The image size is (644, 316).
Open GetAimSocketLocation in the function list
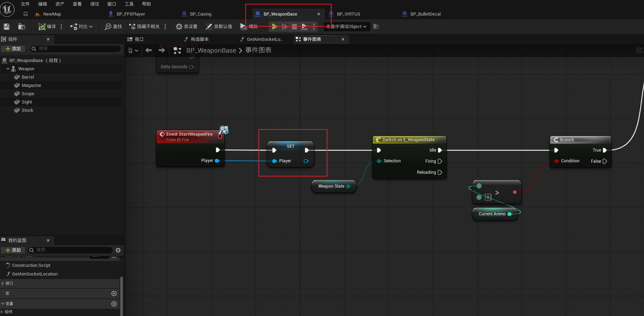[35, 274]
